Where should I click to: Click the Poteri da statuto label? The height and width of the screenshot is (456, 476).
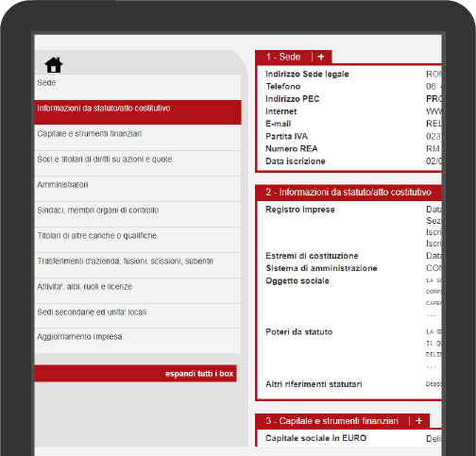tap(299, 331)
